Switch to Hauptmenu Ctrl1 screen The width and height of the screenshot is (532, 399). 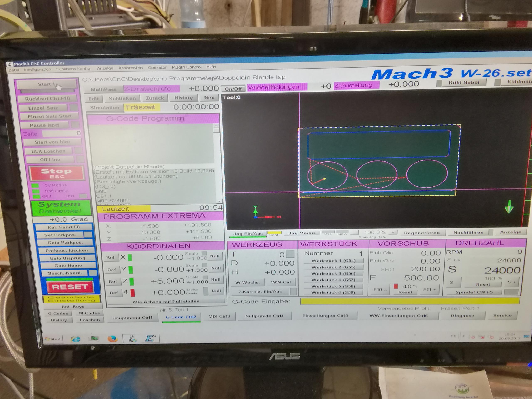point(133,318)
